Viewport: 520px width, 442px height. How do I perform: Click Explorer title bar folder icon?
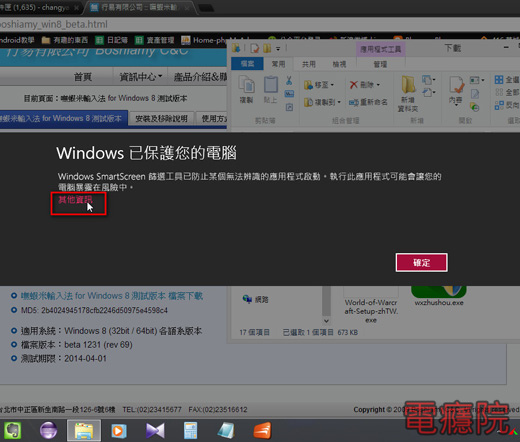tap(236, 48)
